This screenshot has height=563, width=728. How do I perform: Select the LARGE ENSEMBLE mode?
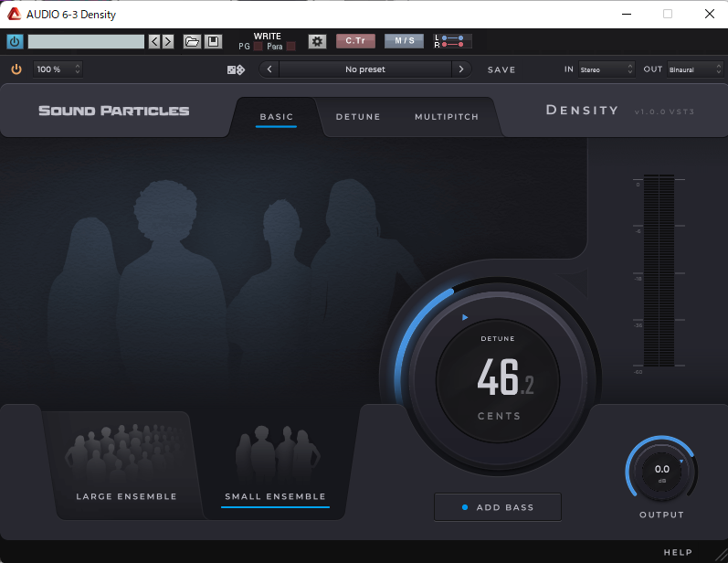[126, 464]
